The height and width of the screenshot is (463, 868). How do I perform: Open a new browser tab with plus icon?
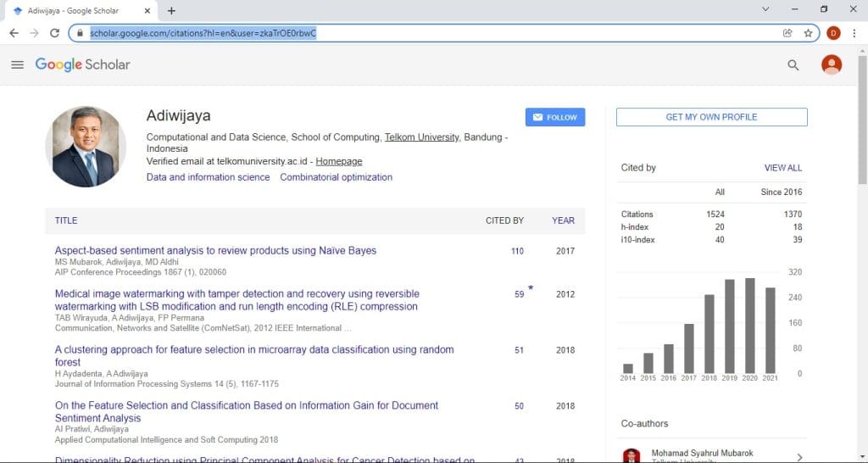(x=171, y=10)
